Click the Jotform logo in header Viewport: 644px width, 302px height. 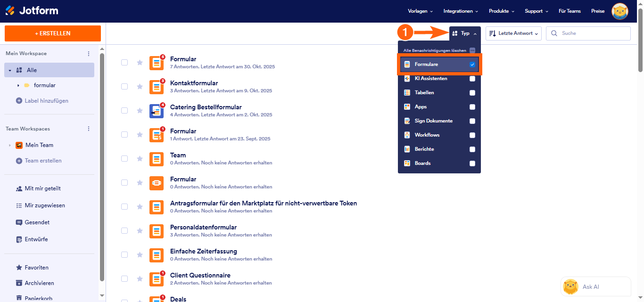click(x=32, y=11)
